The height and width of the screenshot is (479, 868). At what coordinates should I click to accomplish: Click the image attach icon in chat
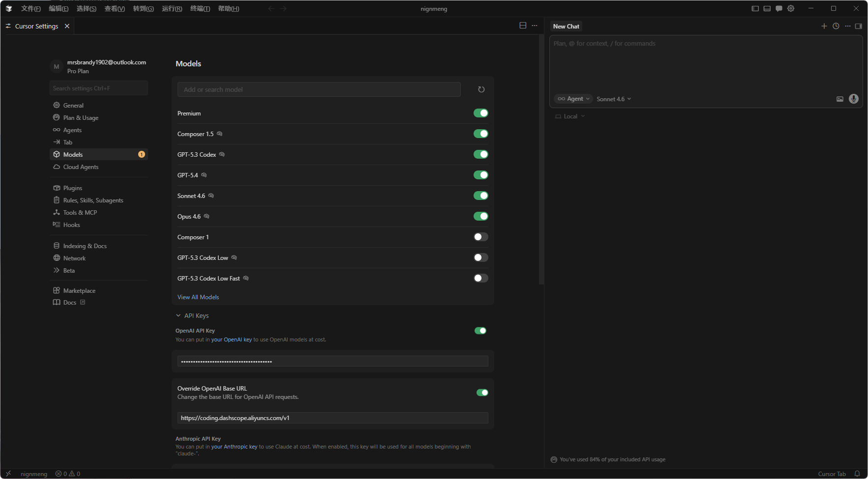coord(840,99)
